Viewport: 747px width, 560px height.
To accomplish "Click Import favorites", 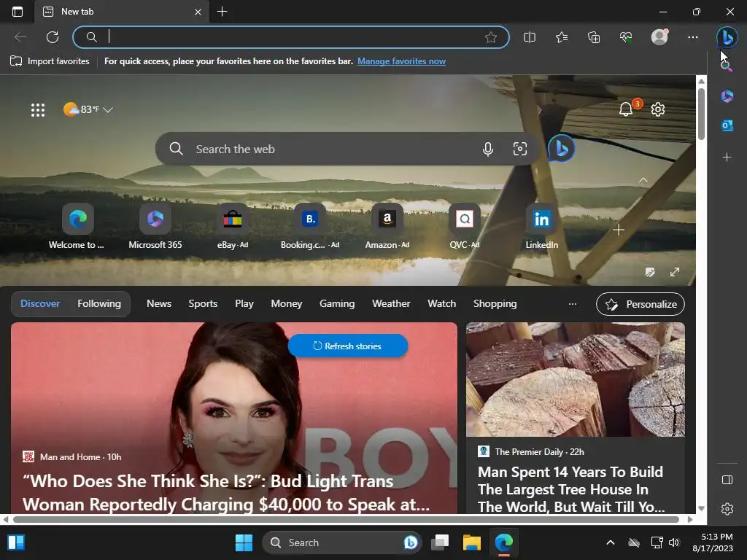I will click(x=50, y=61).
